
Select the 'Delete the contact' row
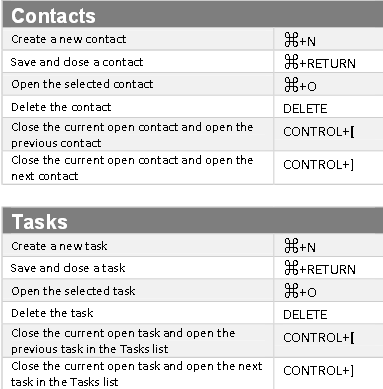[193, 107]
